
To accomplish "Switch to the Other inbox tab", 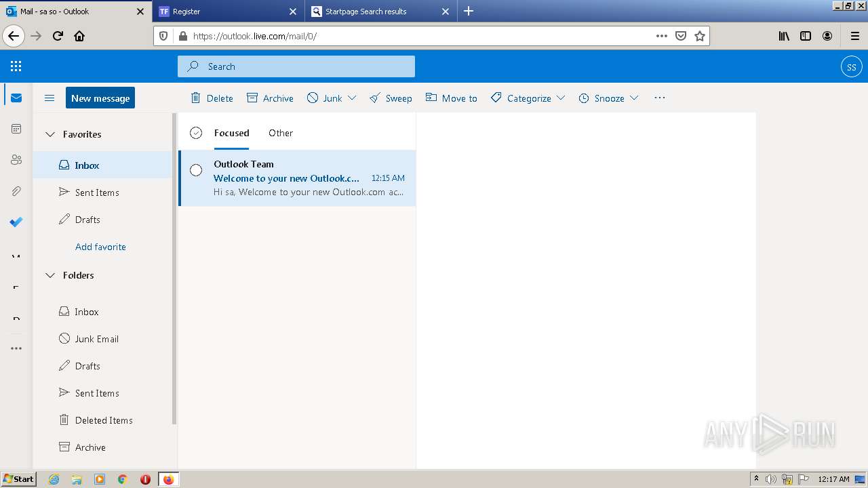I will pos(281,133).
